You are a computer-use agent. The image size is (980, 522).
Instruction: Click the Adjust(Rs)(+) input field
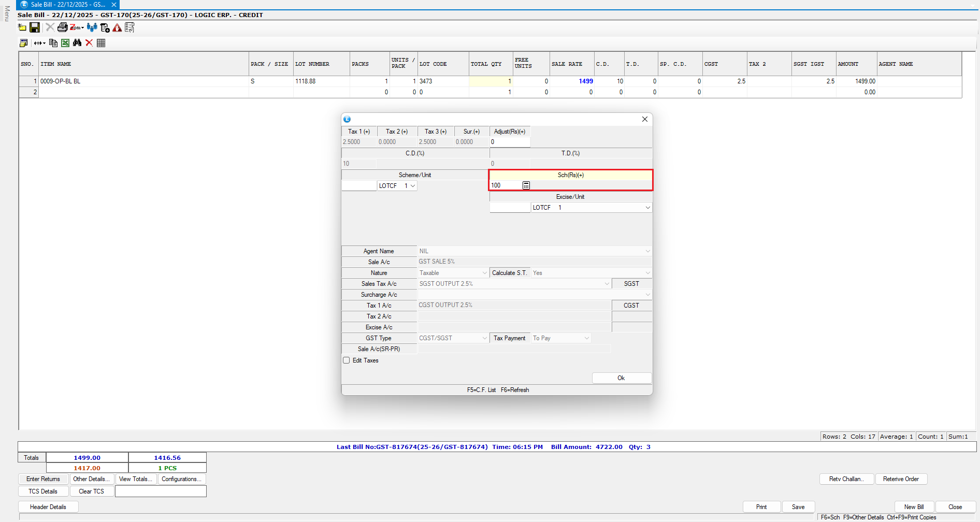coord(510,142)
